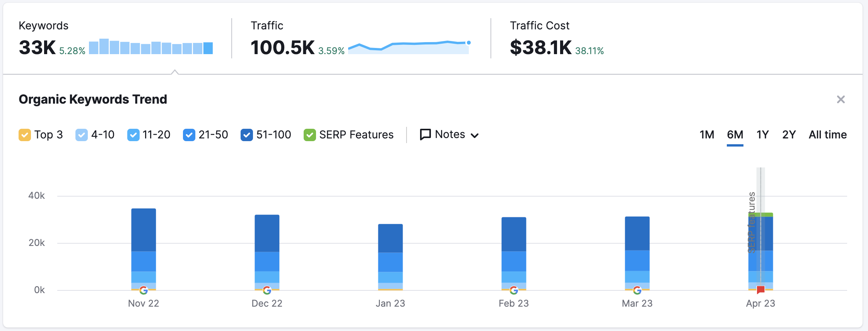Toggle the 21-50 positions checkbox

point(189,135)
